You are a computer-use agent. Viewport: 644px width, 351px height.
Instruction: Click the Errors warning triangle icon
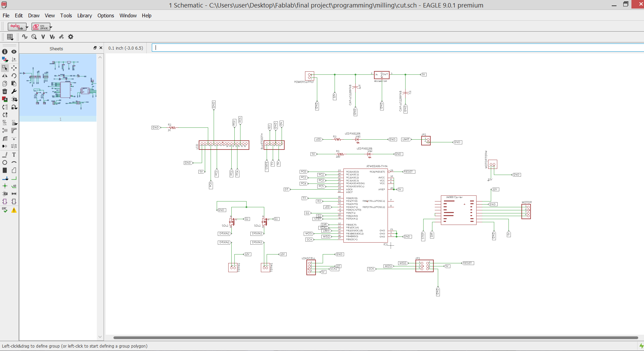tap(14, 210)
